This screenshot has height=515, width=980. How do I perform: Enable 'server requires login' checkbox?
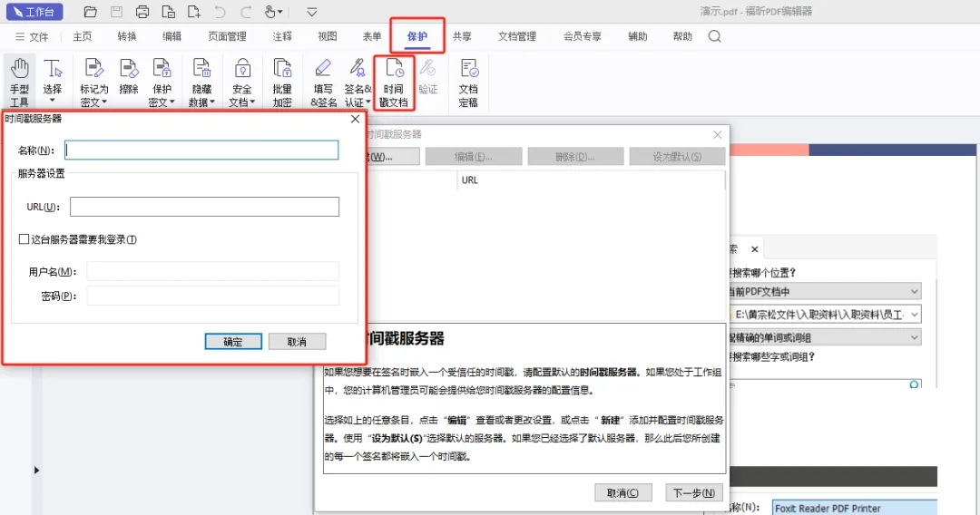coord(24,239)
